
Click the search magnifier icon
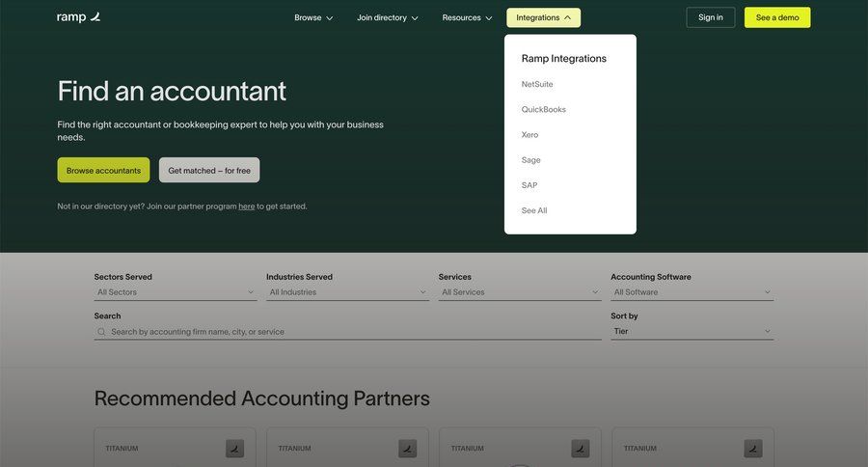(101, 332)
